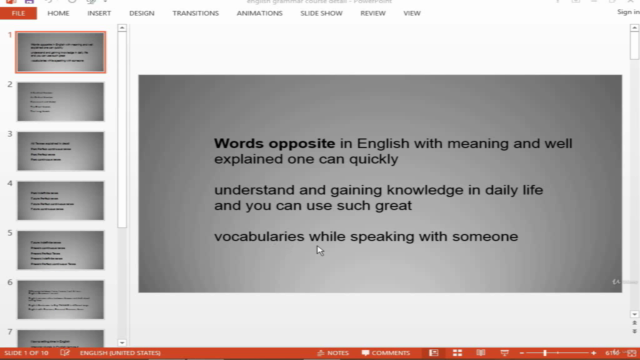Fit slide to current window icon

click(x=632, y=353)
